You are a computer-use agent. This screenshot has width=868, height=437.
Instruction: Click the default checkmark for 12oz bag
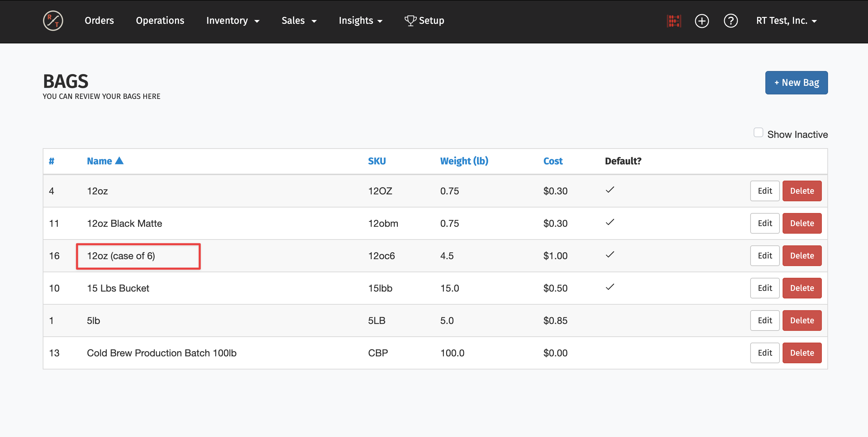tap(610, 190)
